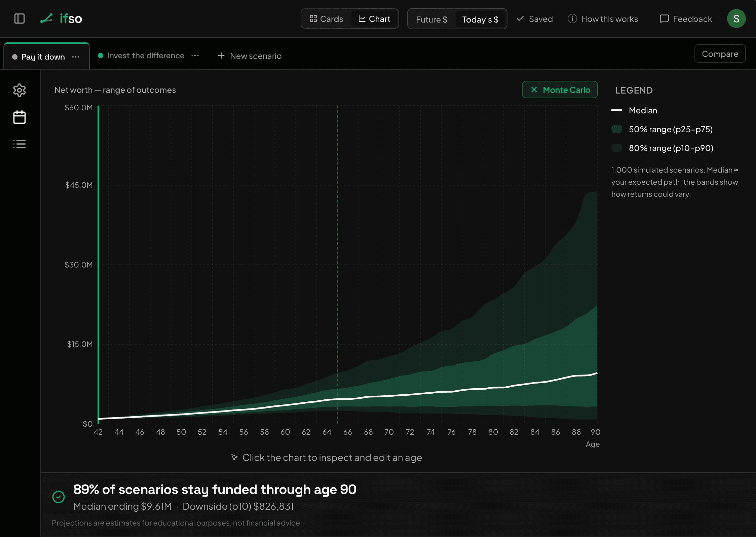756x537 pixels.
Task: Click the 'Median' legend label
Action: click(643, 110)
